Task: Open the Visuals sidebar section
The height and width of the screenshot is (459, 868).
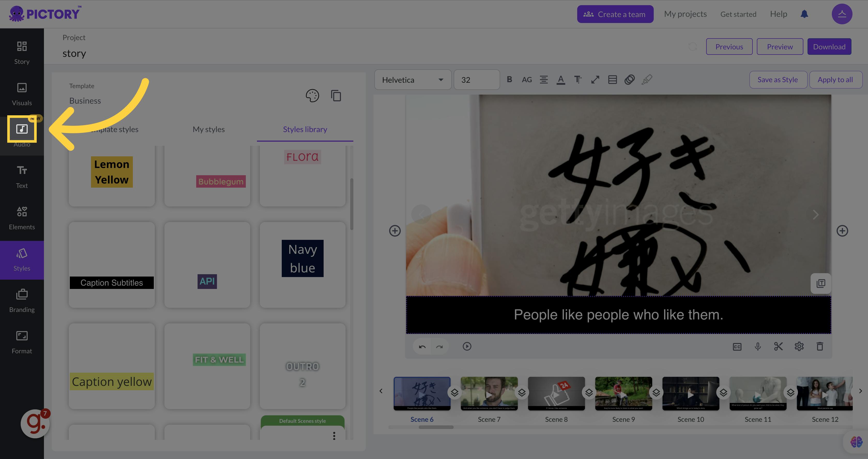Action: point(22,94)
